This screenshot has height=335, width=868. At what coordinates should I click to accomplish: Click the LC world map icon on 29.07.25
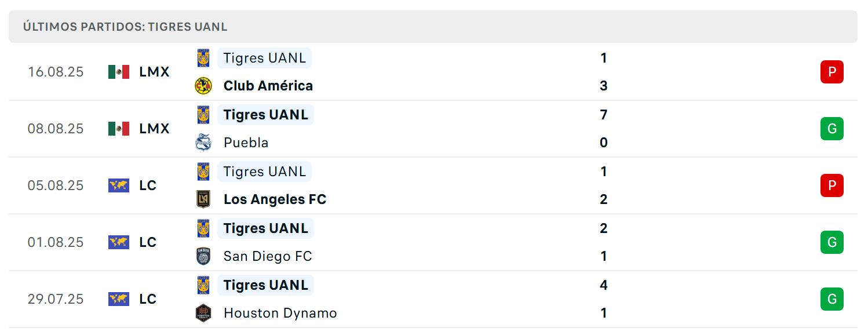(x=119, y=299)
